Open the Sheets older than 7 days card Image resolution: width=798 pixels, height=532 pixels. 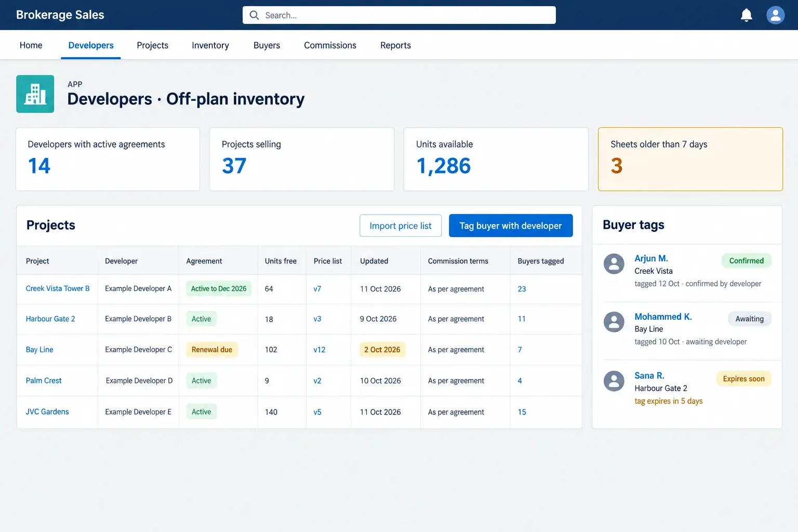690,159
